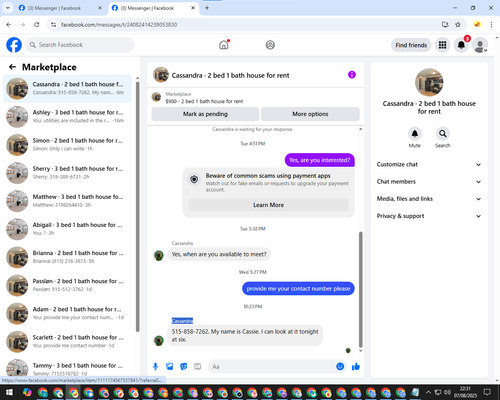Open the Home feed icon
This screenshot has height=400, width=500.
click(224, 45)
